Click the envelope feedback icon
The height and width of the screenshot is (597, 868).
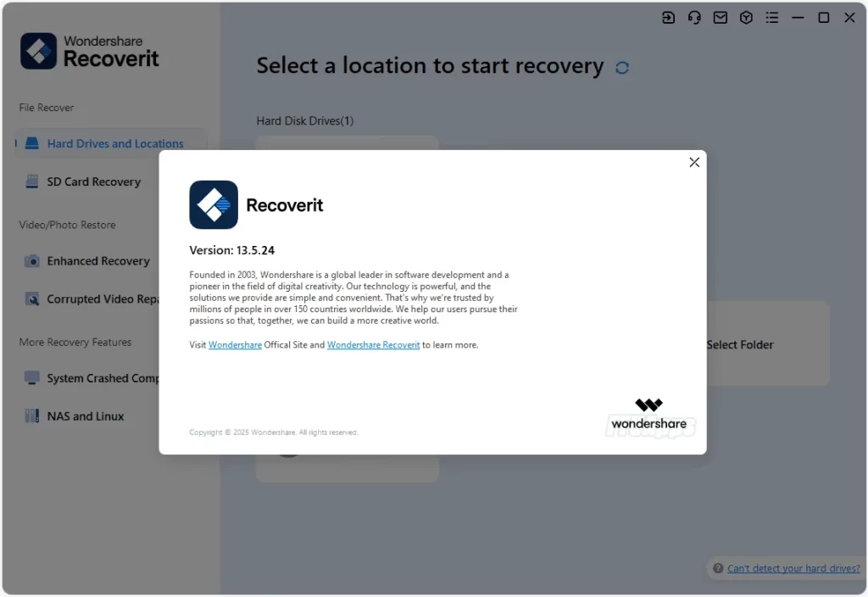(x=720, y=18)
